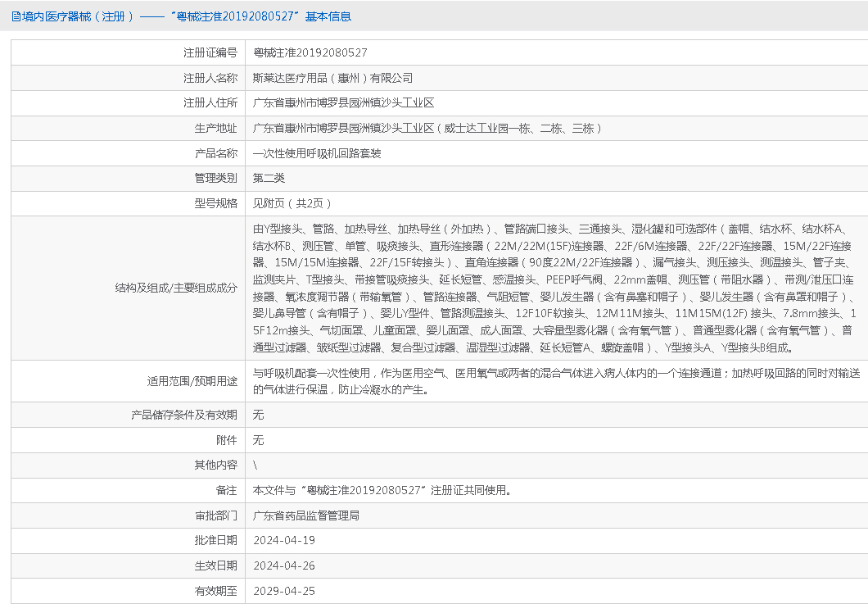Click the 适用范围/预期用途 row label
Screen dimensions: 868x604
pos(192,381)
